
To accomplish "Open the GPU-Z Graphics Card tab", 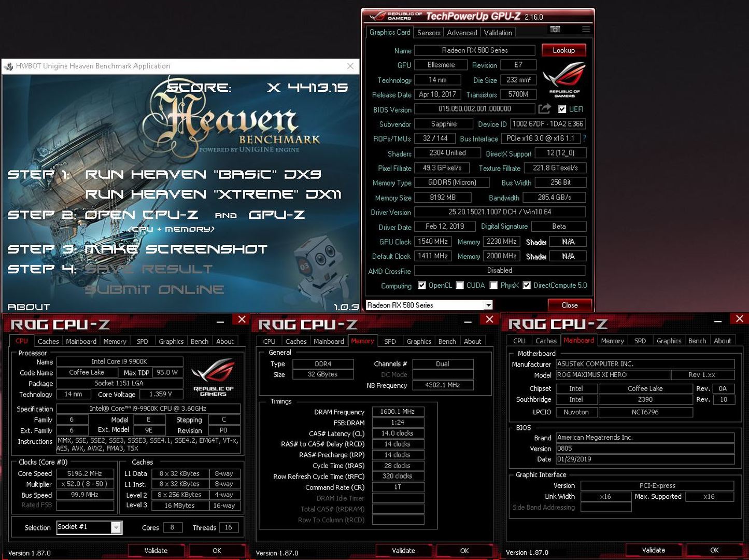I will tap(390, 32).
